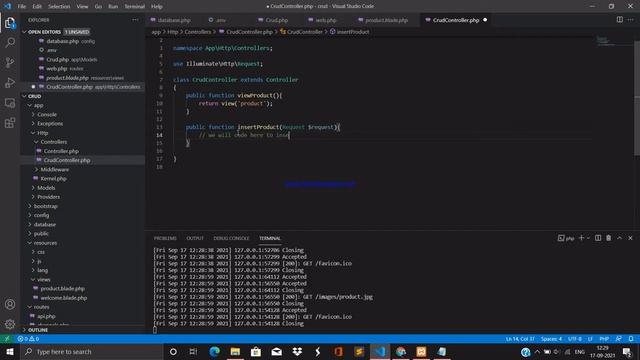Split the editor to the right
The image size is (640, 360).
(x=620, y=20)
